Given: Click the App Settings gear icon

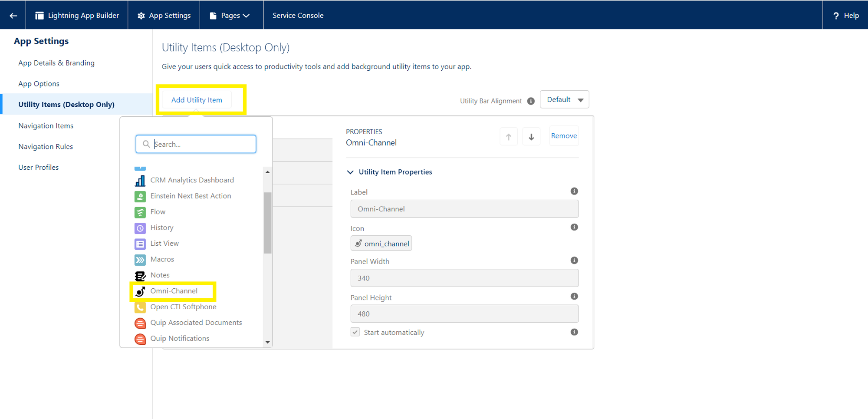Looking at the screenshot, I should click(x=141, y=16).
